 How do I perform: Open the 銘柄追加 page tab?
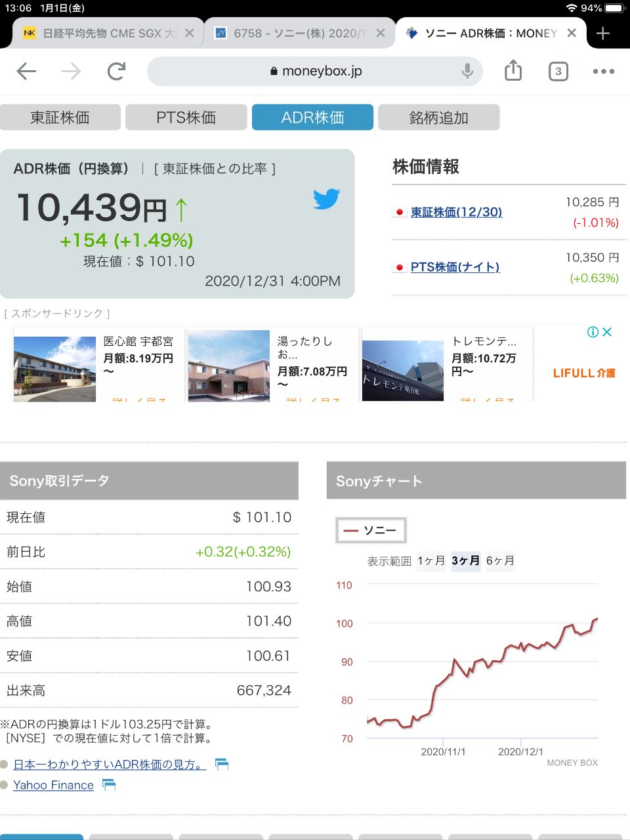point(439,117)
